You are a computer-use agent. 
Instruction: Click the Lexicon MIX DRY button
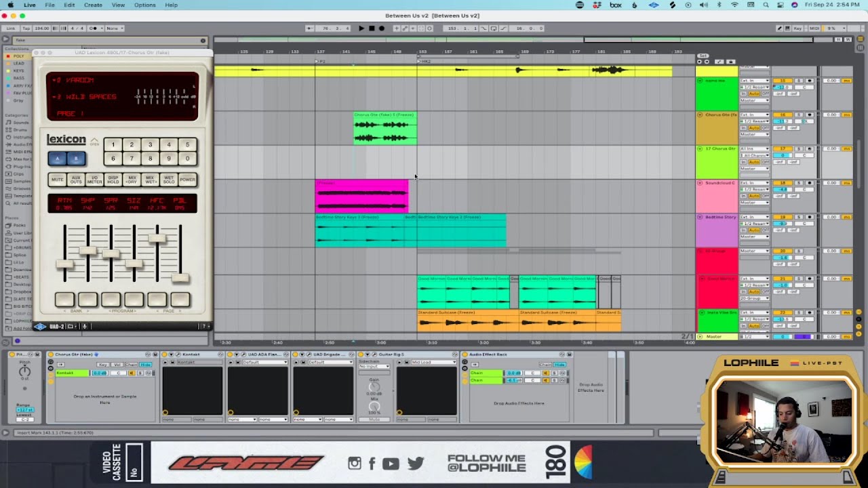click(132, 180)
